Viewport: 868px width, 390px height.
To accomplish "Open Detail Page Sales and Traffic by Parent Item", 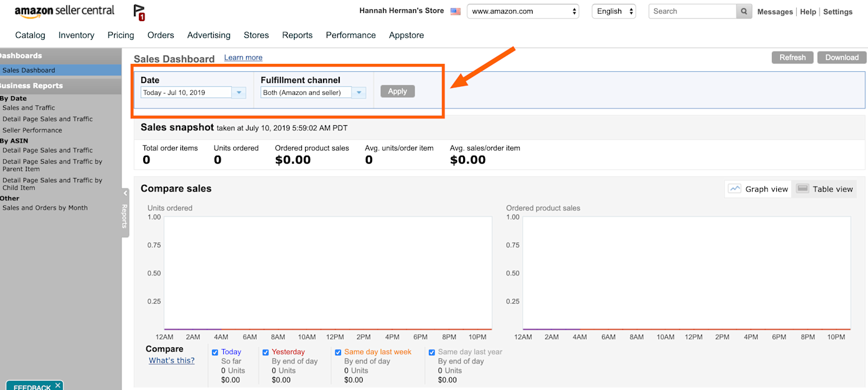I will [53, 165].
